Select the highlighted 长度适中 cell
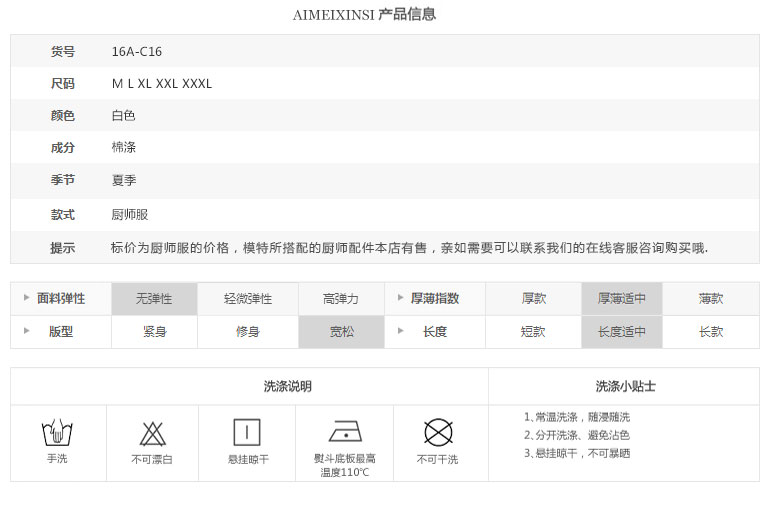 622,332
